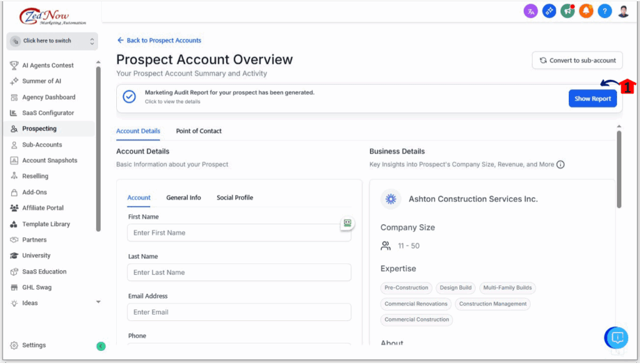Select the Commercial Construction expertise tag
Viewport: 640px width, 364px height.
pyautogui.click(x=417, y=320)
